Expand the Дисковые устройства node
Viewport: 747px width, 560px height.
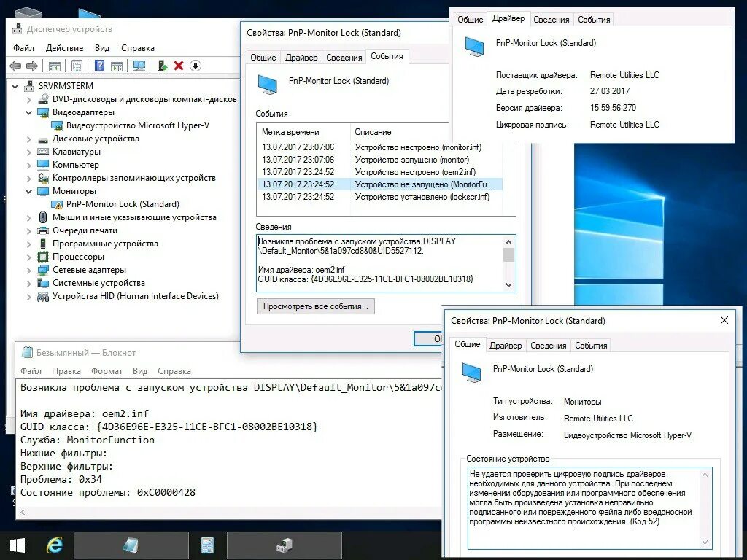[28, 139]
